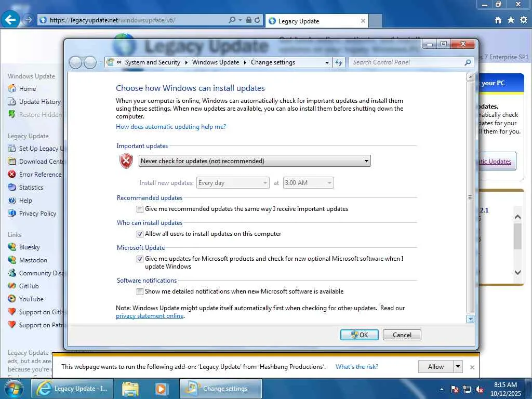The height and width of the screenshot is (399, 532).
Task: Open How does automatic updating help me
Action: pyautogui.click(x=170, y=127)
